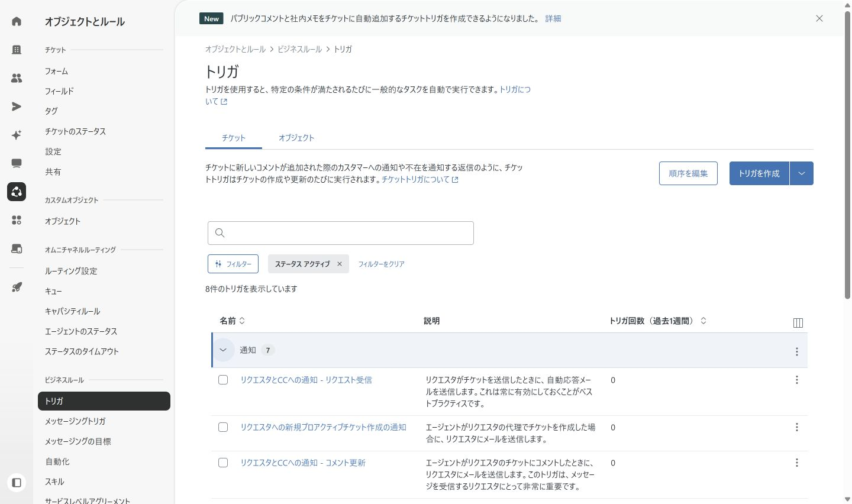Open the People icon in left rail
The width and height of the screenshot is (852, 504).
[17, 78]
